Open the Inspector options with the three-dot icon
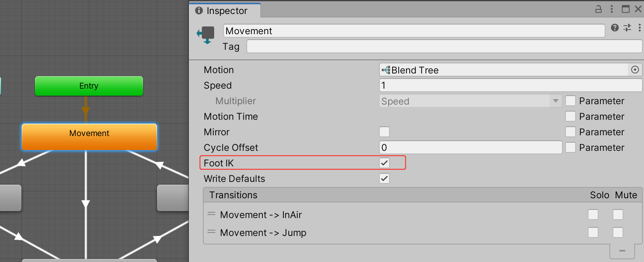Image resolution: width=644 pixels, height=262 pixels. point(640,28)
